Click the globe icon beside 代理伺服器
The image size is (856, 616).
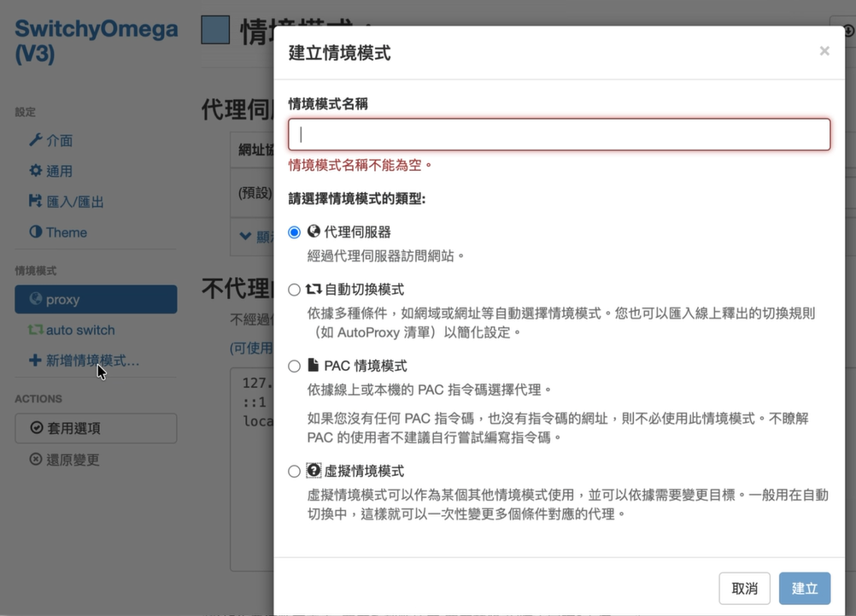pyautogui.click(x=314, y=232)
